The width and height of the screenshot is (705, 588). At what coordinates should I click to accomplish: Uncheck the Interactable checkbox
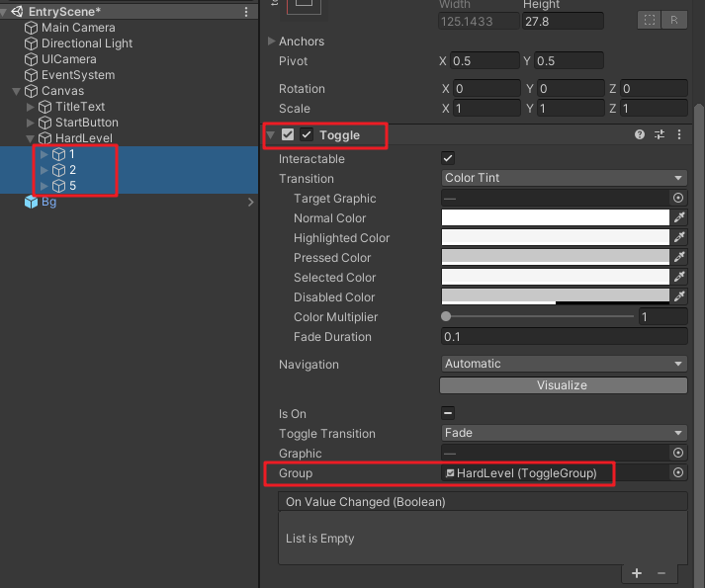click(448, 158)
